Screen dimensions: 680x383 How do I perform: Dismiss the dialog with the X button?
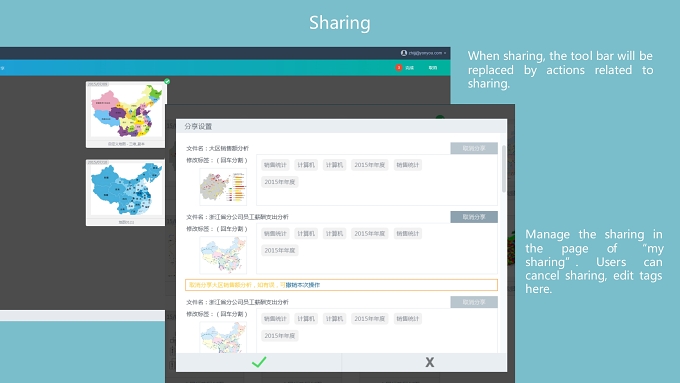(x=429, y=362)
